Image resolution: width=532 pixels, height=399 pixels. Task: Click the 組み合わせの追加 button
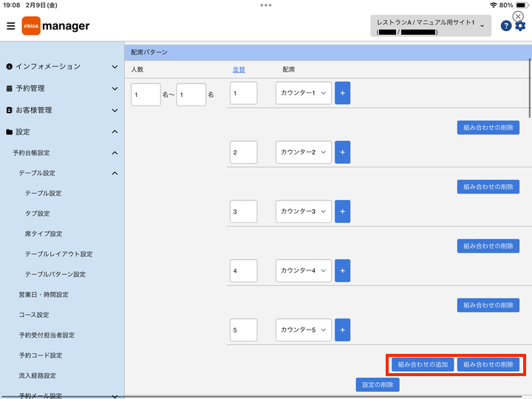423,365
